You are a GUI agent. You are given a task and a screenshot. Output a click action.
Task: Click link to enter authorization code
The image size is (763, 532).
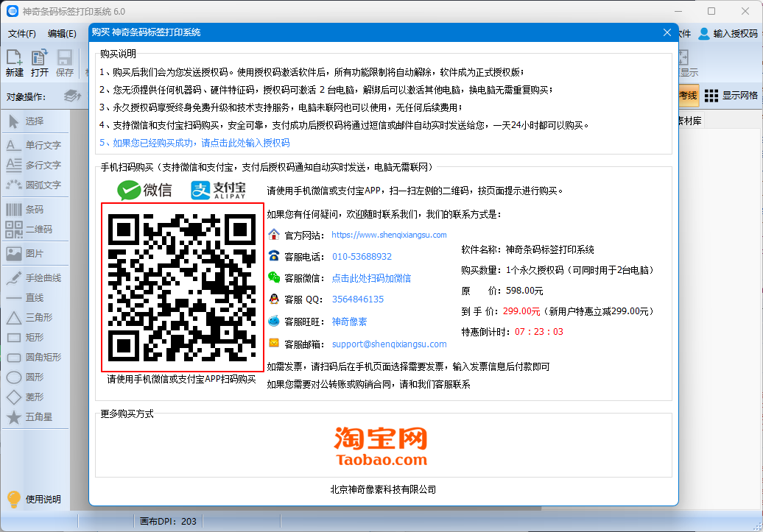pos(194,143)
